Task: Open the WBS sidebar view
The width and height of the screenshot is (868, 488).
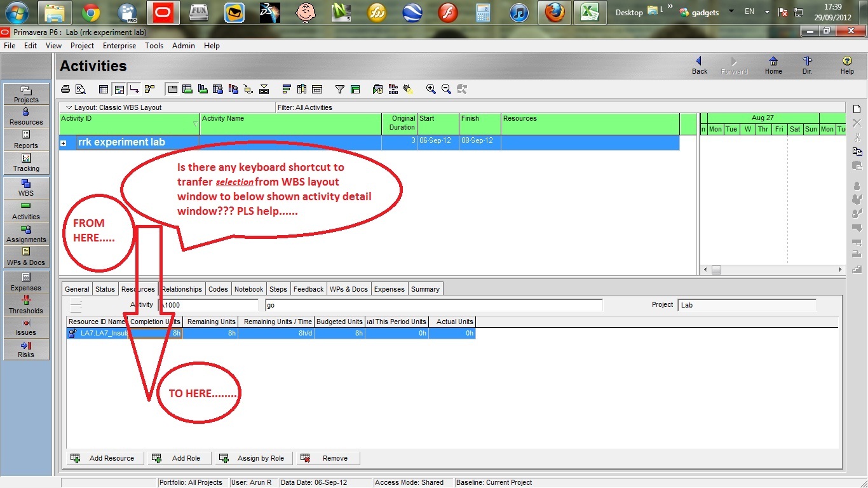Action: [x=26, y=188]
